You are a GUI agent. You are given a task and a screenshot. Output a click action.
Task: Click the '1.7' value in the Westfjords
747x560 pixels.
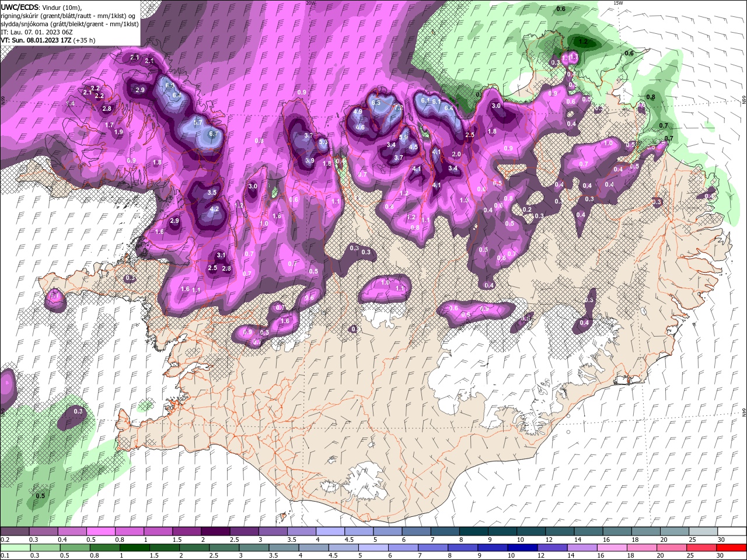[109, 125]
